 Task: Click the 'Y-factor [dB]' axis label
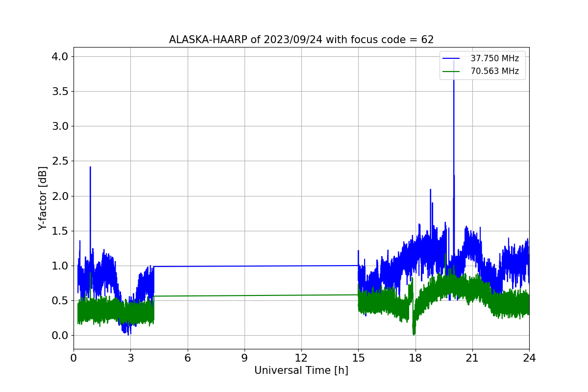click(43, 198)
